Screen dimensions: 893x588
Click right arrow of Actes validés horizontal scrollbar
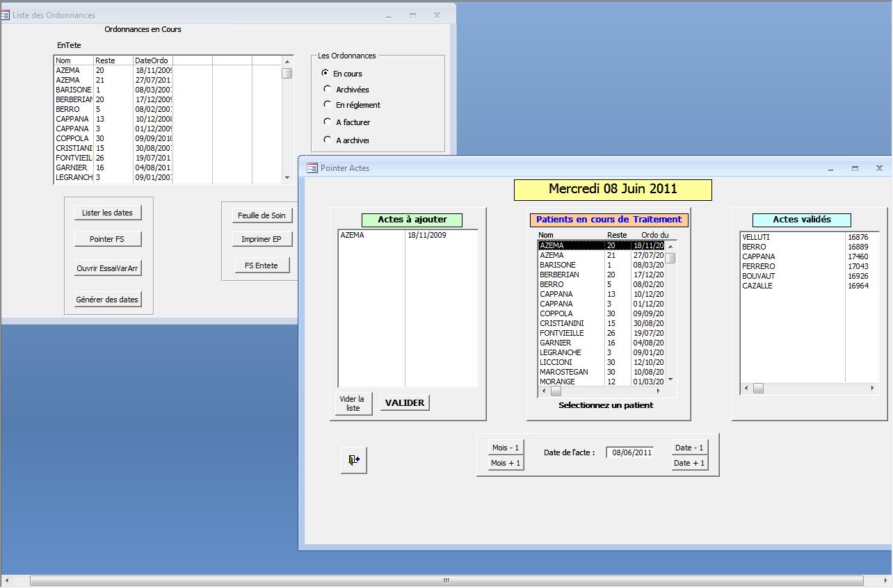pyautogui.click(x=873, y=389)
